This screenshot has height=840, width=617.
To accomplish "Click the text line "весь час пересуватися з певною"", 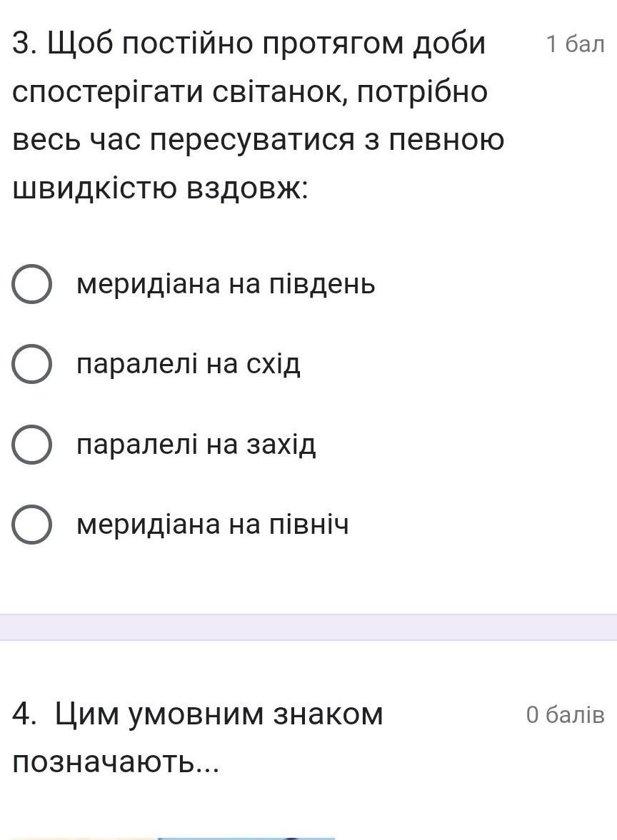I will coord(258,141).
